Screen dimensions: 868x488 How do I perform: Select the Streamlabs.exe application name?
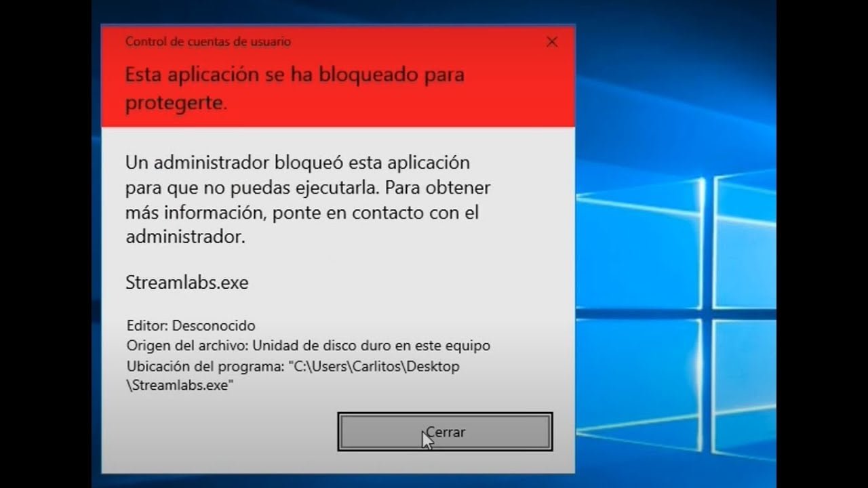[187, 283]
